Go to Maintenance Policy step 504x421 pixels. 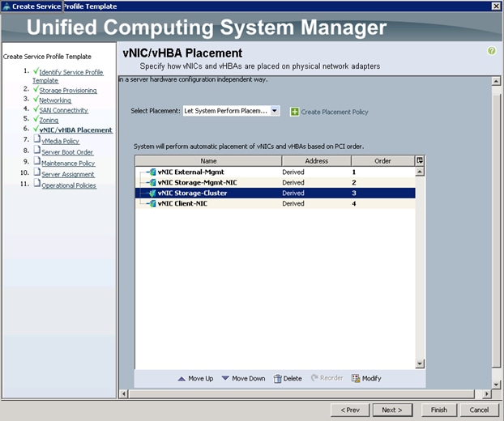pos(68,163)
